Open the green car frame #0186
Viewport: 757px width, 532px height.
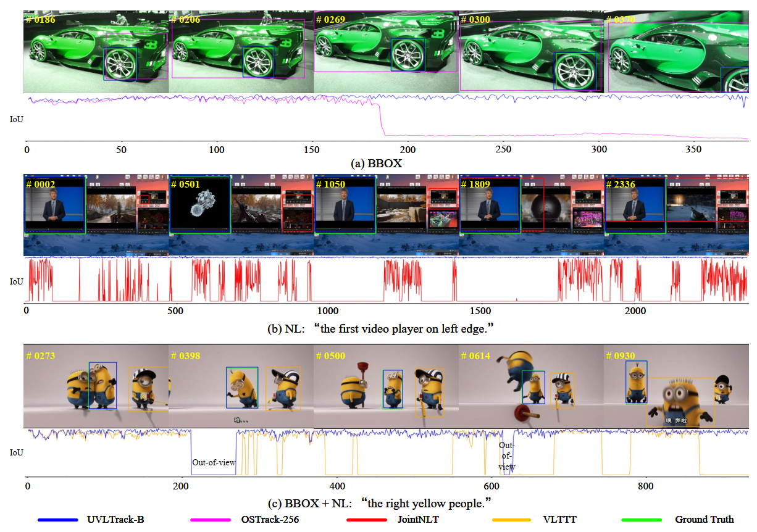[x=96, y=52]
